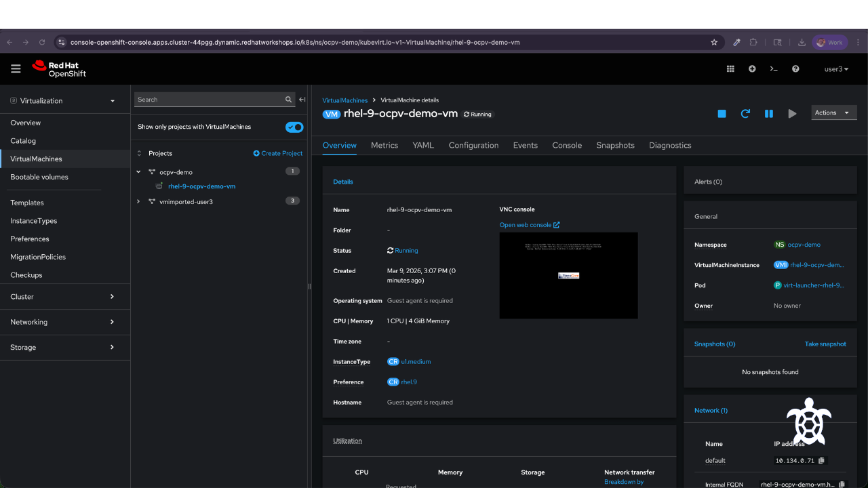Viewport: 868px width, 488px height.
Task: Click Open web console link
Action: [530, 225]
